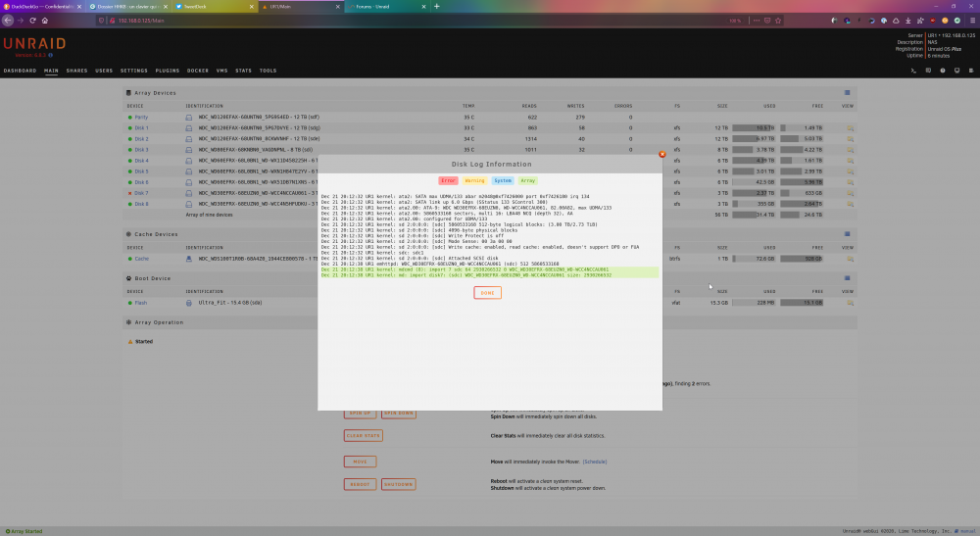
Task: Open the help icon in Unraid header
Action: (943, 71)
